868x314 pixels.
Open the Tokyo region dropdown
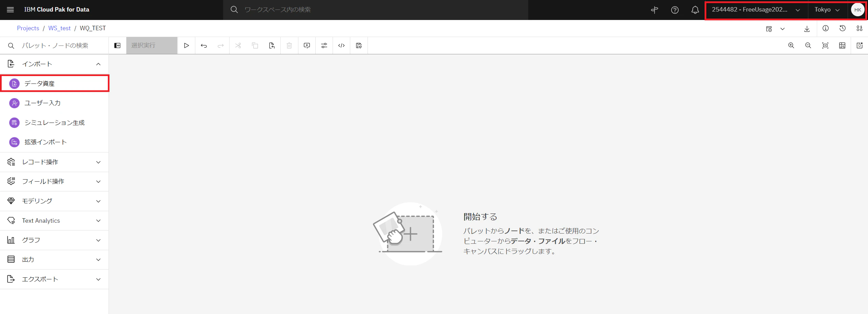[827, 10]
